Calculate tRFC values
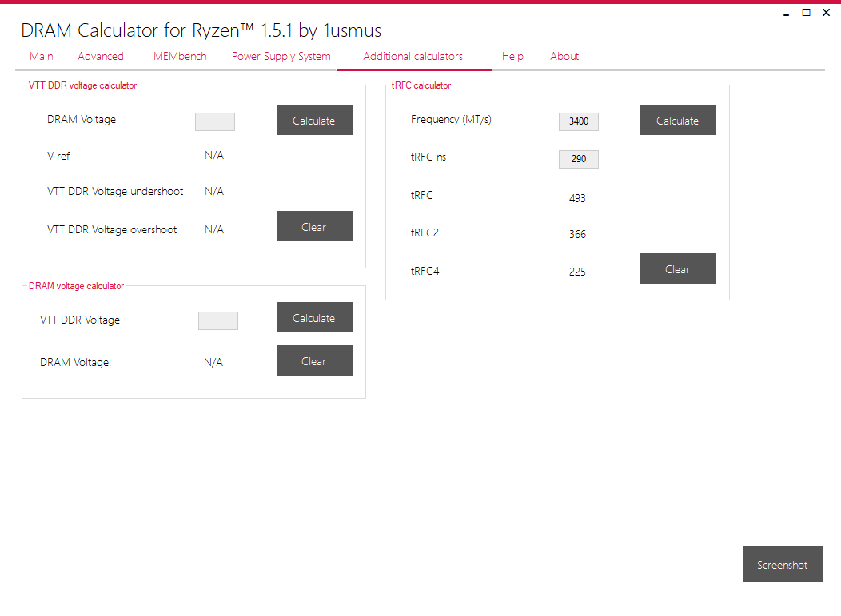Viewport: 841px width, 616px height. click(678, 120)
